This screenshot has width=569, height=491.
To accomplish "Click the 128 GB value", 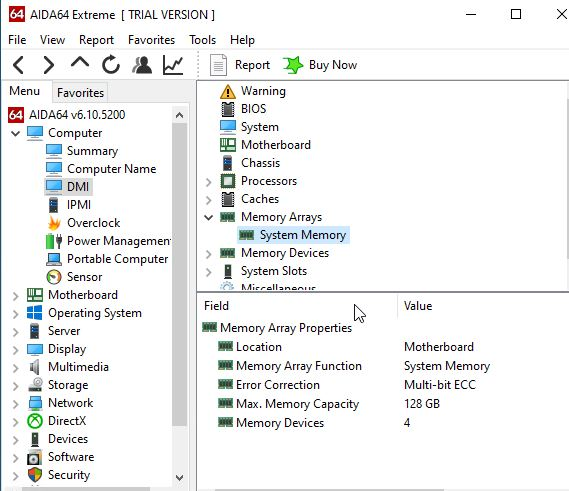I will pos(422,404).
